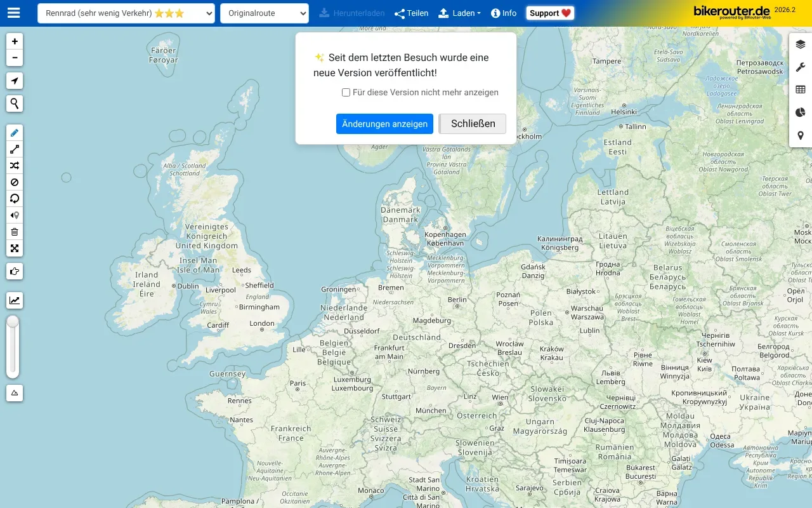The height and width of the screenshot is (508, 812).
Task: Click the Info menu item
Action: point(504,13)
